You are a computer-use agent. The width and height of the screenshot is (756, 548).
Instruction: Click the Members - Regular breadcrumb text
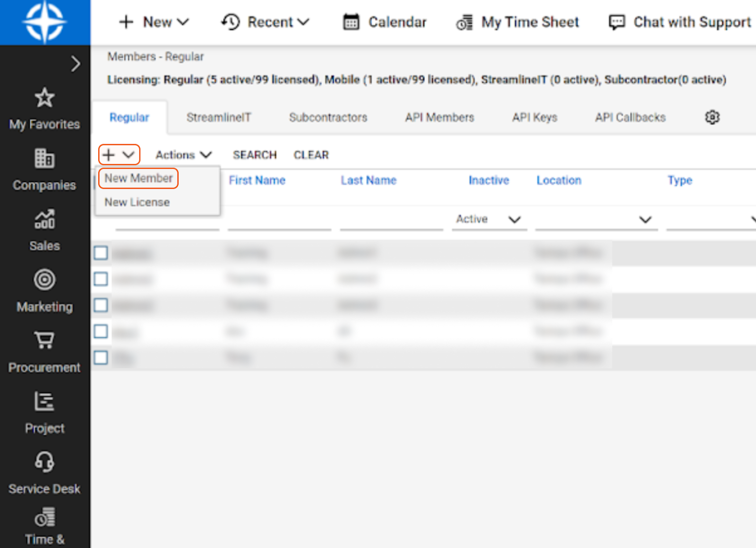click(x=155, y=57)
